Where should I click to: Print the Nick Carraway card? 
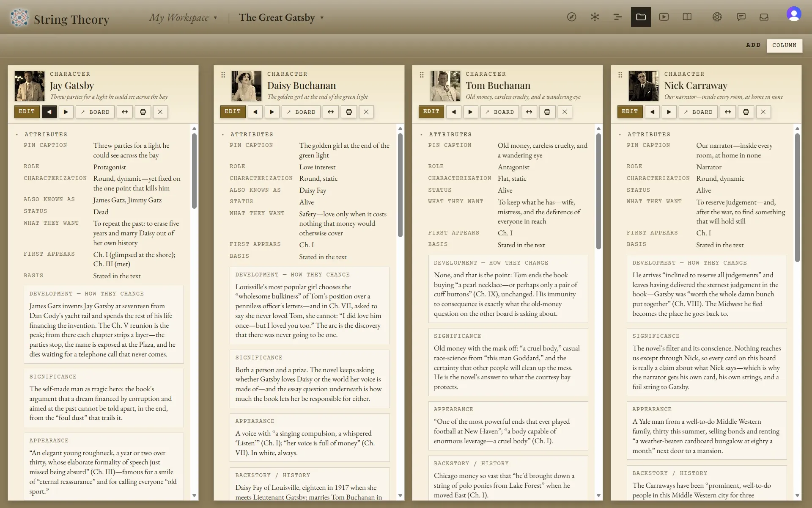coord(746,112)
